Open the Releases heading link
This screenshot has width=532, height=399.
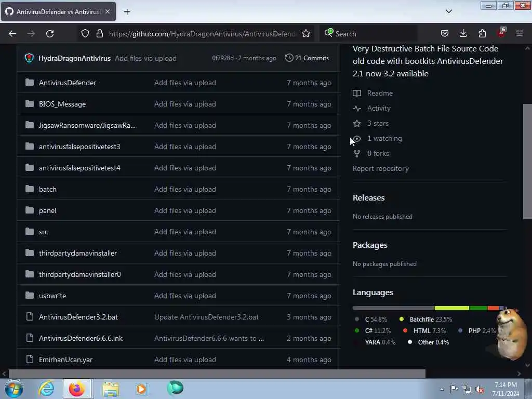point(368,198)
